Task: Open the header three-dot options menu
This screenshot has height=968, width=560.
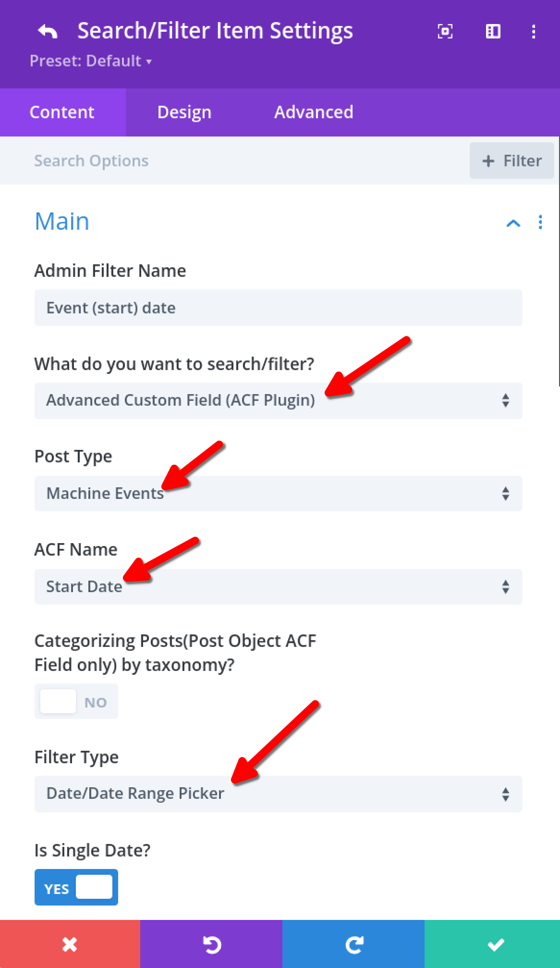Action: pyautogui.click(x=534, y=31)
